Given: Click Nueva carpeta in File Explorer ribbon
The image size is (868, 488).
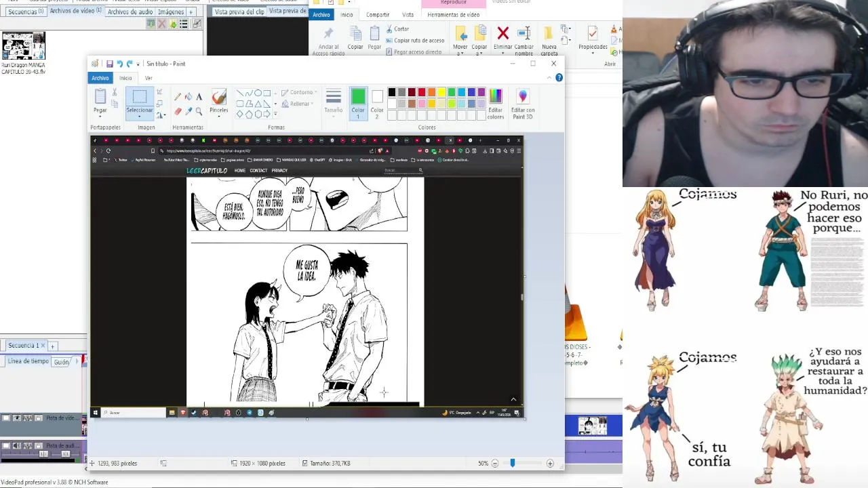Looking at the screenshot, I should [x=549, y=41].
